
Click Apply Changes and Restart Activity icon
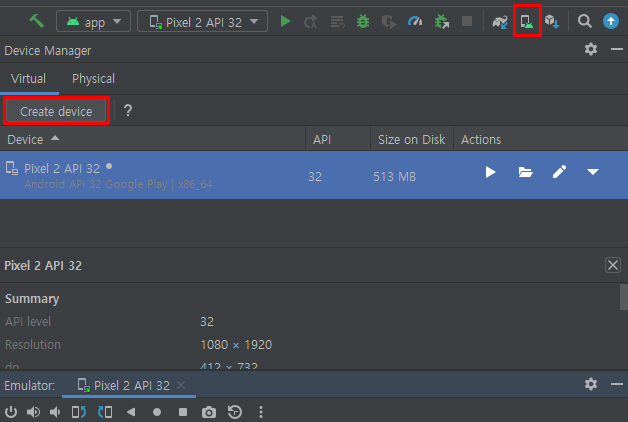(310, 22)
